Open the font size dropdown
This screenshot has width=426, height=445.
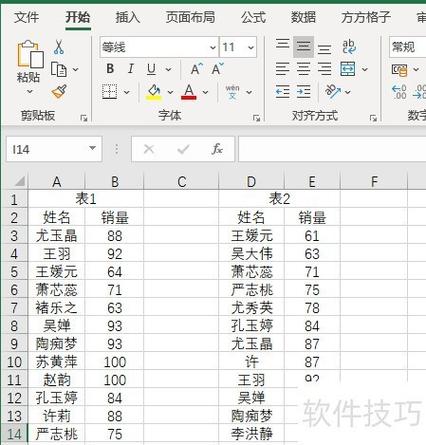[251, 47]
